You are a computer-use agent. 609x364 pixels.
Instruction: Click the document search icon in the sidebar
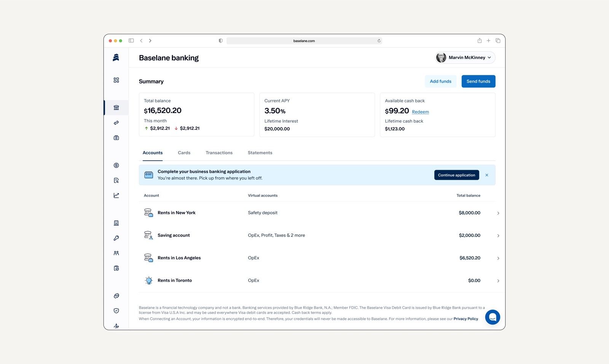coord(116,180)
